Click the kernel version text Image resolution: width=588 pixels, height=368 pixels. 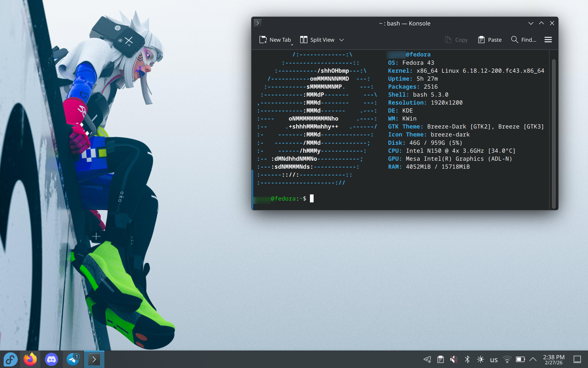click(480, 71)
